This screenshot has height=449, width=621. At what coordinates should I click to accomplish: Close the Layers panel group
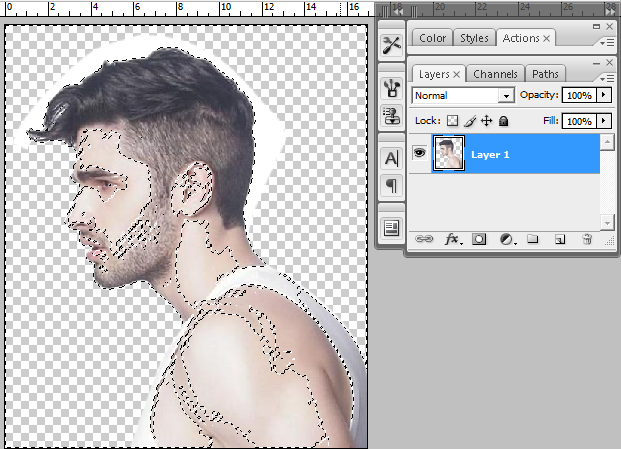(610, 63)
